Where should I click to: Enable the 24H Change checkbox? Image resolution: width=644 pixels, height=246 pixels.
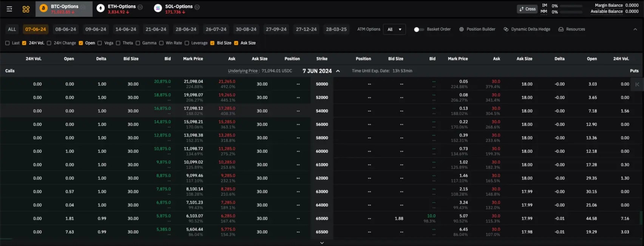click(49, 43)
